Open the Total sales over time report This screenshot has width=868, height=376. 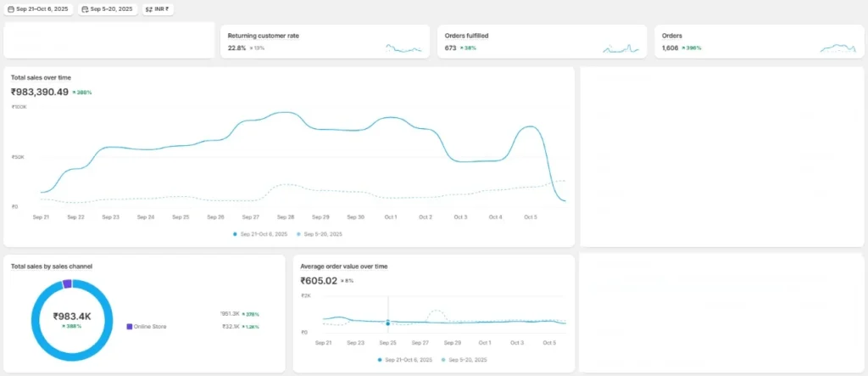(41, 77)
